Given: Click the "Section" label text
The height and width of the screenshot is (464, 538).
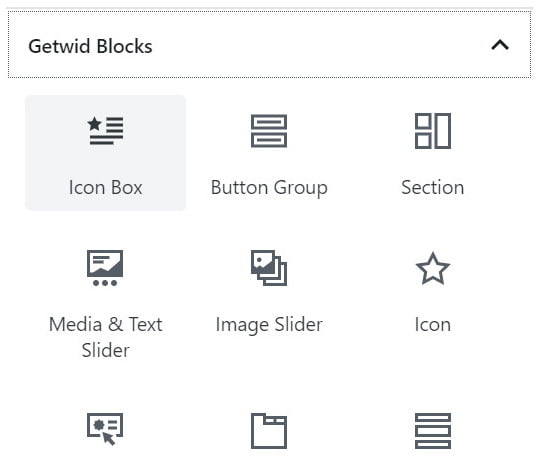Looking at the screenshot, I should click(433, 188).
